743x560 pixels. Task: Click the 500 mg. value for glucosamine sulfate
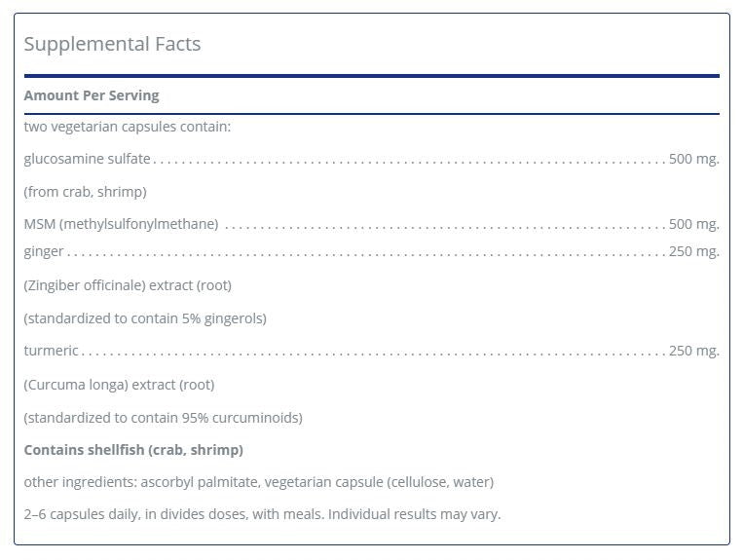click(x=693, y=159)
